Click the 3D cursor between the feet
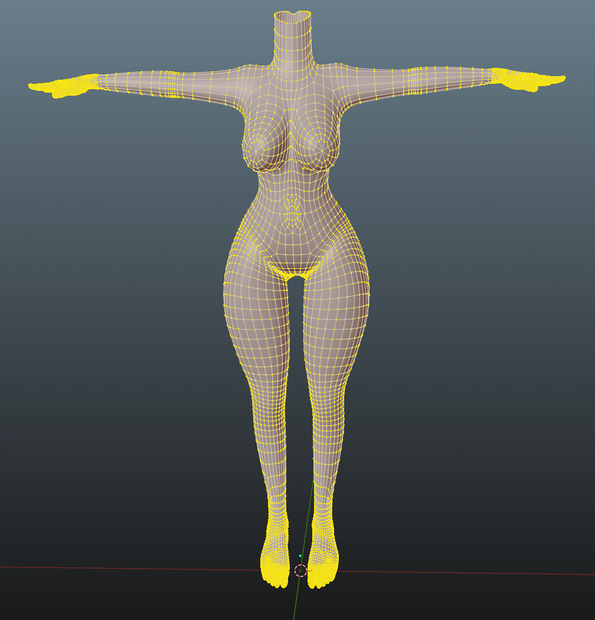Viewport: 595px width, 620px height. pyautogui.click(x=300, y=570)
